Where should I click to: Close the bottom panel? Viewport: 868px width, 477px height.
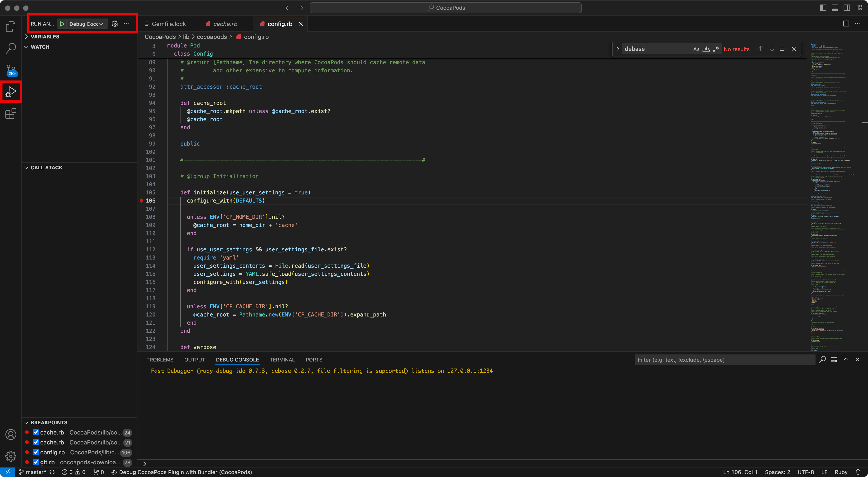[858, 360]
